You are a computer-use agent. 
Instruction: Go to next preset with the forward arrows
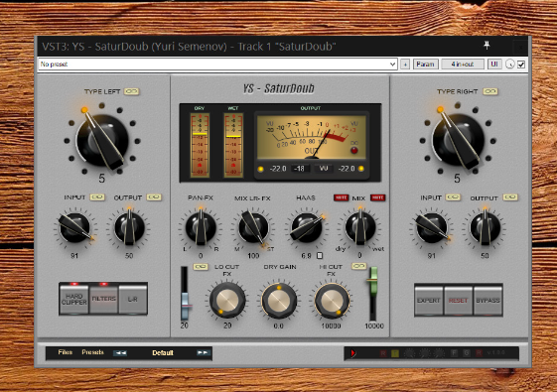click(x=204, y=353)
